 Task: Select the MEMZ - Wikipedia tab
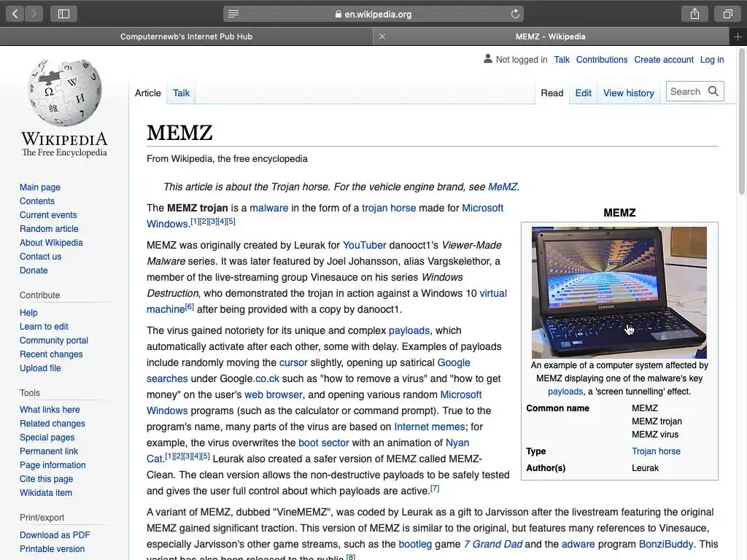coord(551,36)
